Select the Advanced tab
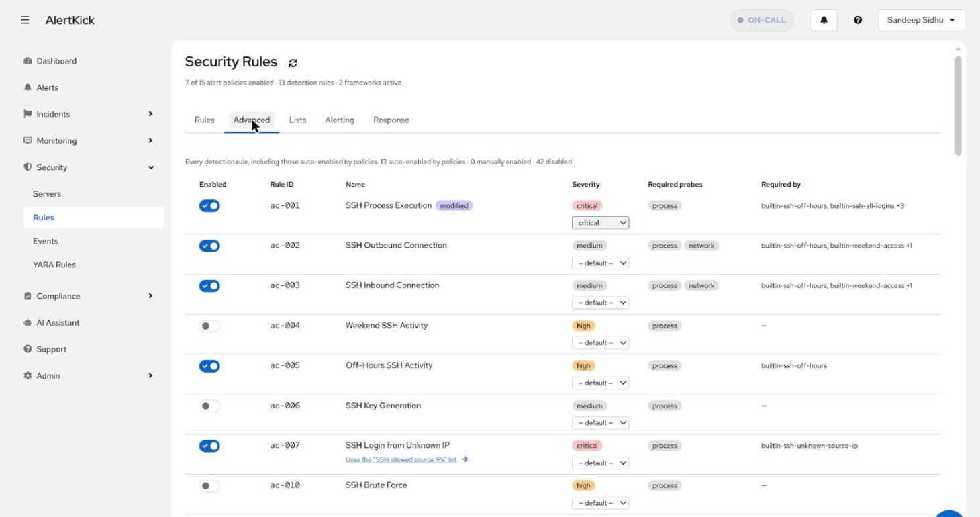 tap(252, 120)
